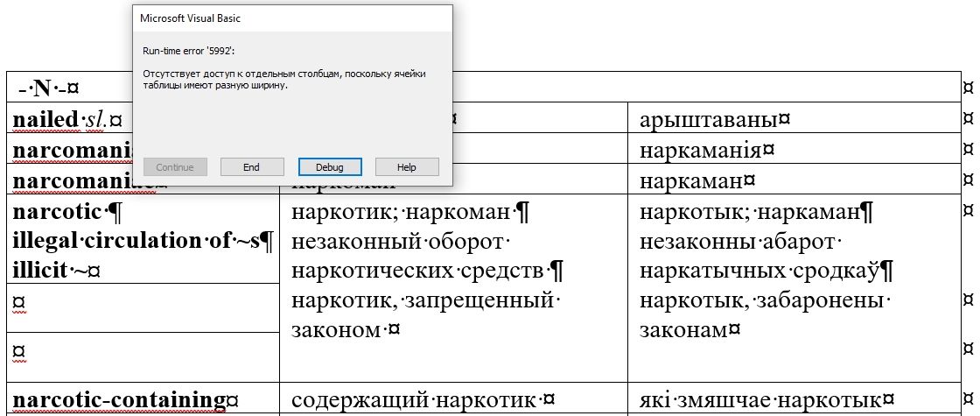Click the disabled Continue button
Image resolution: width=980 pixels, height=416 pixels.
(x=175, y=167)
